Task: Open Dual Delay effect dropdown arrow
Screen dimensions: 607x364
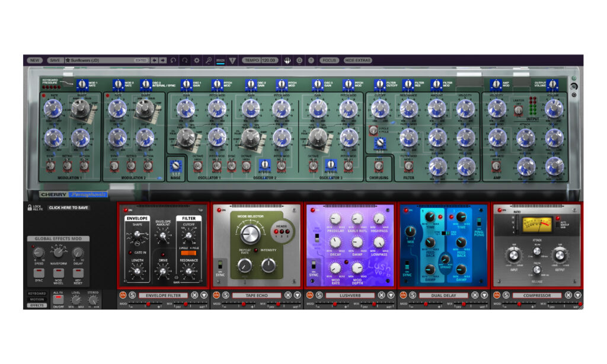Action: point(484,295)
